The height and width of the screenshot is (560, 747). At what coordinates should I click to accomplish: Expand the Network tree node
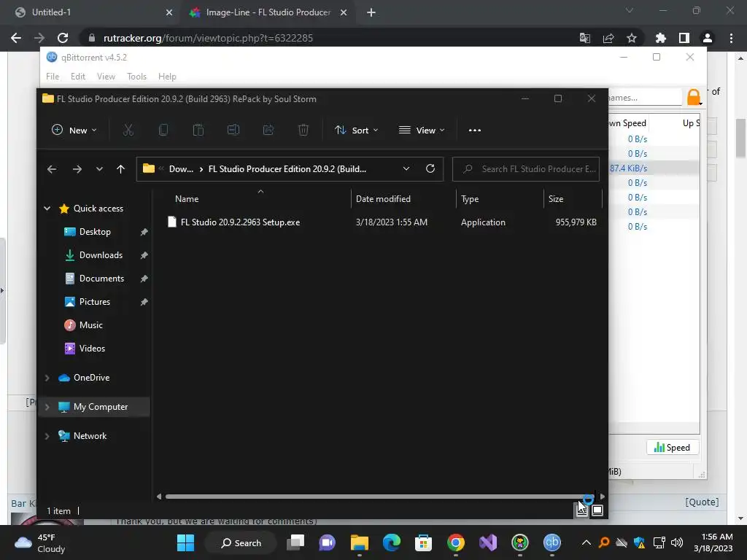pyautogui.click(x=47, y=436)
